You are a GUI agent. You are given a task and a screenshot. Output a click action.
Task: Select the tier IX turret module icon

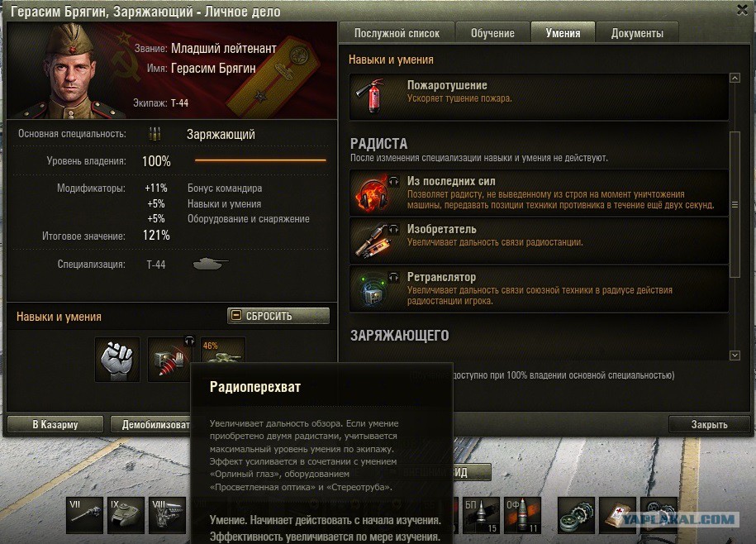pyautogui.click(x=126, y=515)
